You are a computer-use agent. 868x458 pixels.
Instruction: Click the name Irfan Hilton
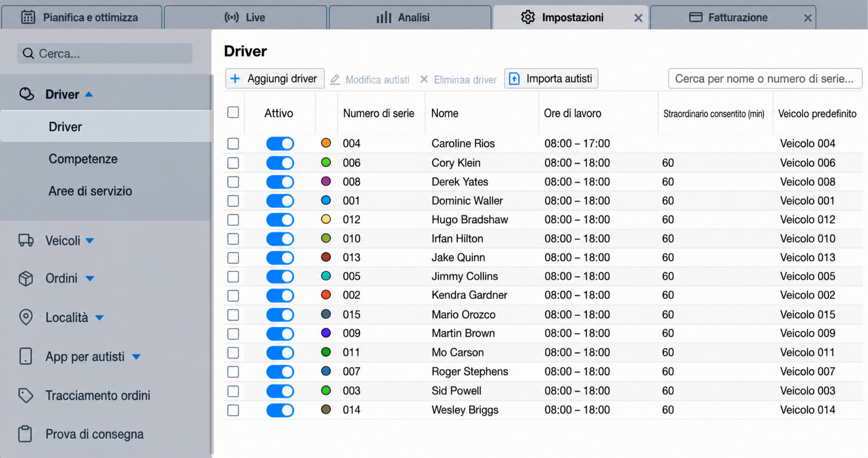457,238
